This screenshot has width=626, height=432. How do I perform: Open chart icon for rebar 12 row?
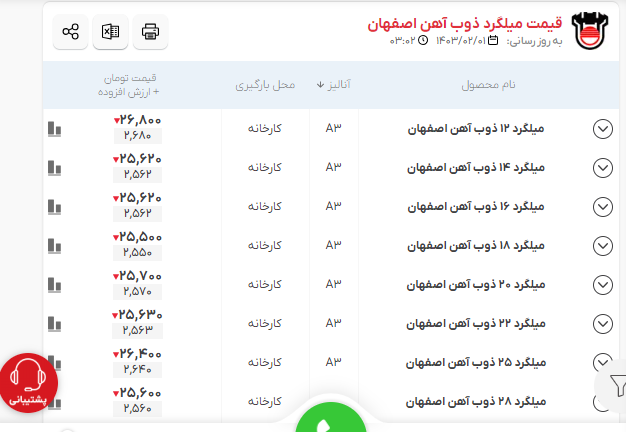tap(55, 129)
